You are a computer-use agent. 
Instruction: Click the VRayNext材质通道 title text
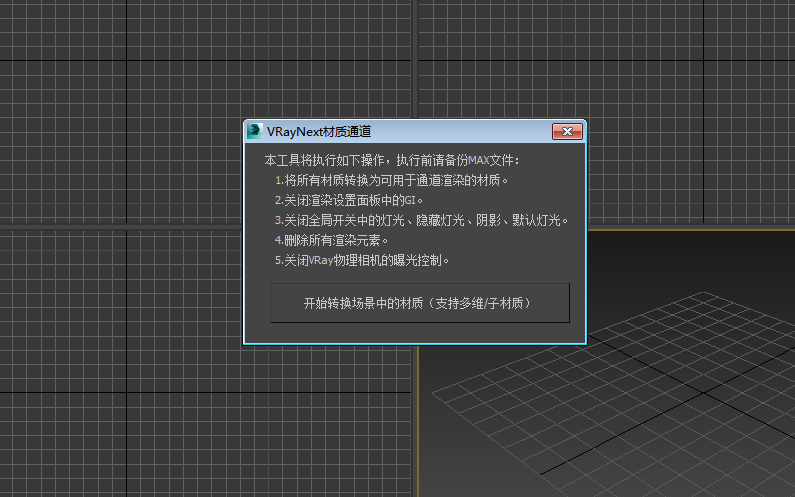pos(319,132)
